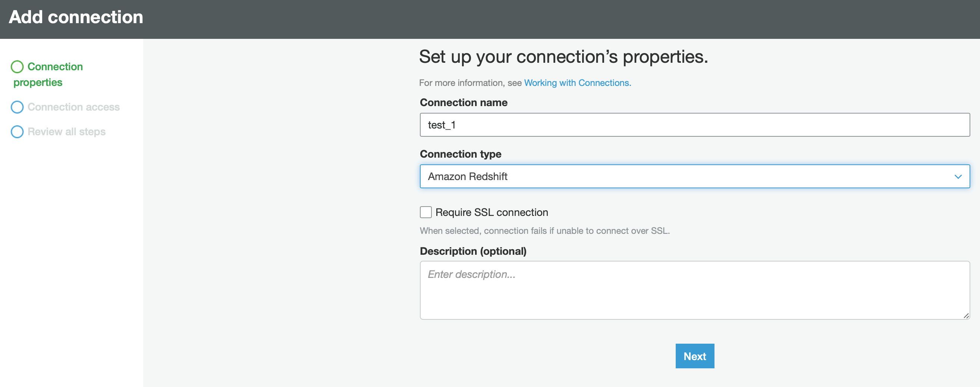The height and width of the screenshot is (387, 980).
Task: Click inside the Enter description text area
Action: (694, 290)
